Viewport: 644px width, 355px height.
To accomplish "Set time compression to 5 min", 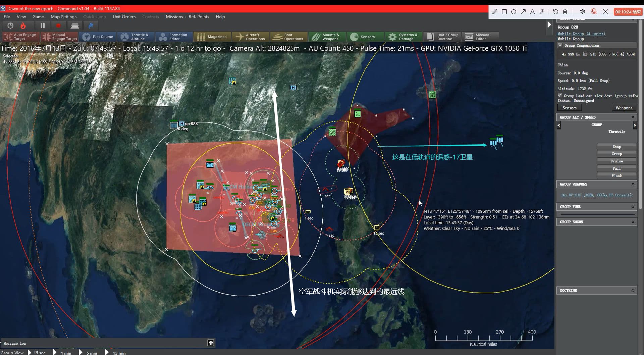I will click(88, 352).
